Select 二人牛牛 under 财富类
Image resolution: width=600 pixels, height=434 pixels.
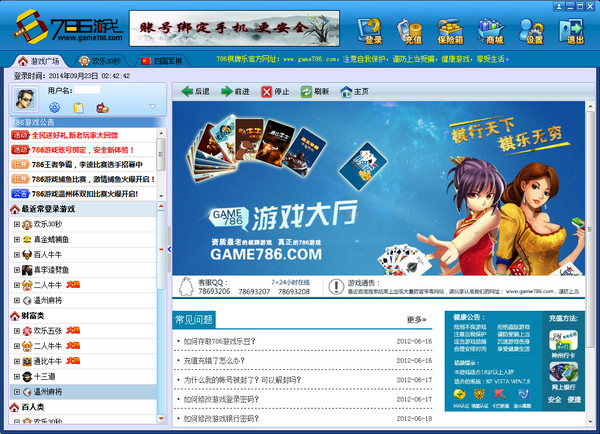coord(83,346)
